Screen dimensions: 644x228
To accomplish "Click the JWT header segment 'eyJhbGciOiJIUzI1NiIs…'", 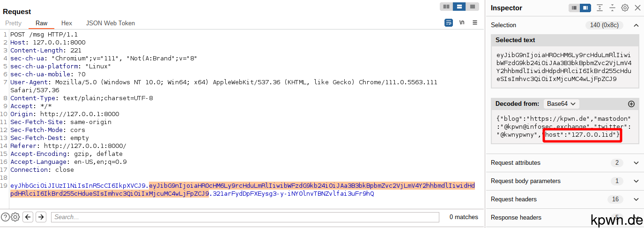I will 78,186.
